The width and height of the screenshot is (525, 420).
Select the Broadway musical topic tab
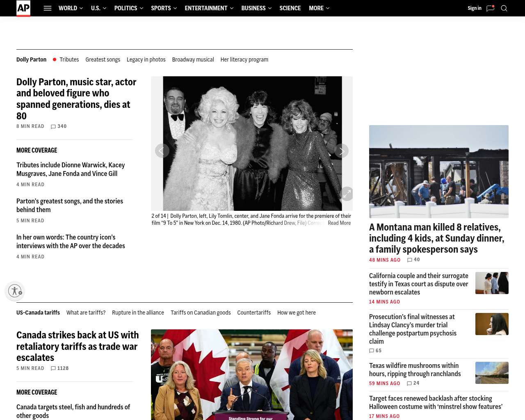(193, 59)
